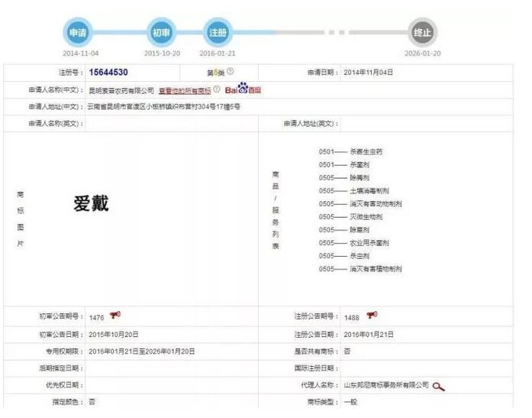Click goods item 0501 杀菌剂
532x418 pixels.
pos(344,165)
